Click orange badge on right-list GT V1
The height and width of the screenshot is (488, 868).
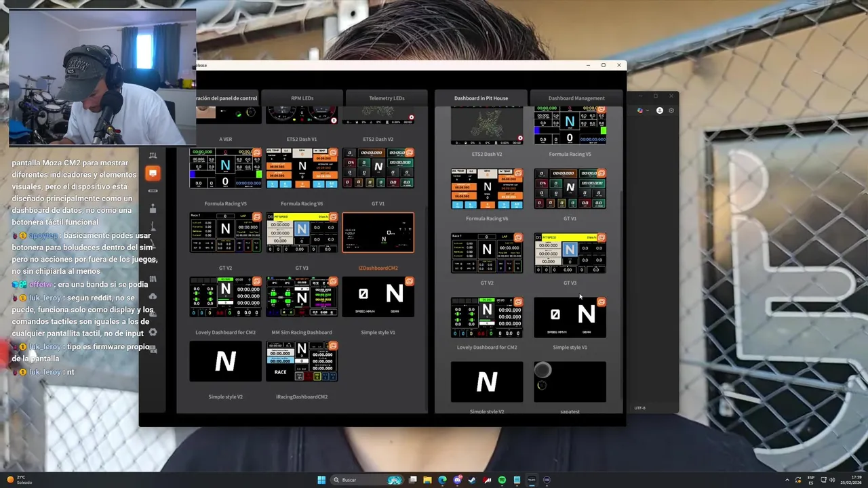[601, 174]
